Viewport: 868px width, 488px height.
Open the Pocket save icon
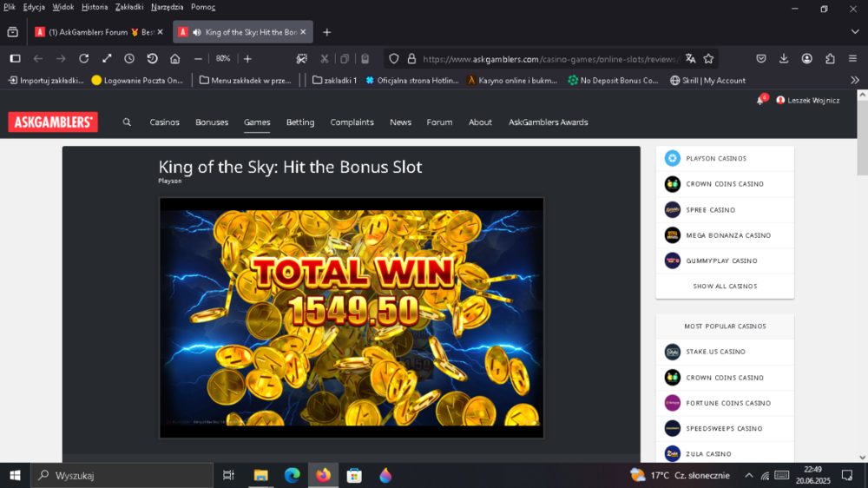(x=761, y=58)
